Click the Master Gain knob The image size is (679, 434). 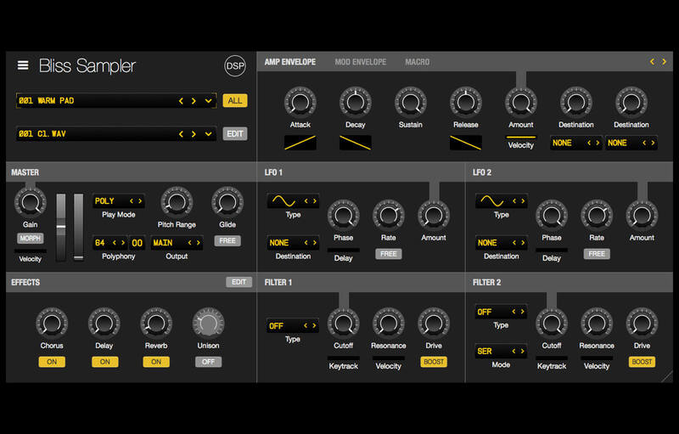(30, 202)
